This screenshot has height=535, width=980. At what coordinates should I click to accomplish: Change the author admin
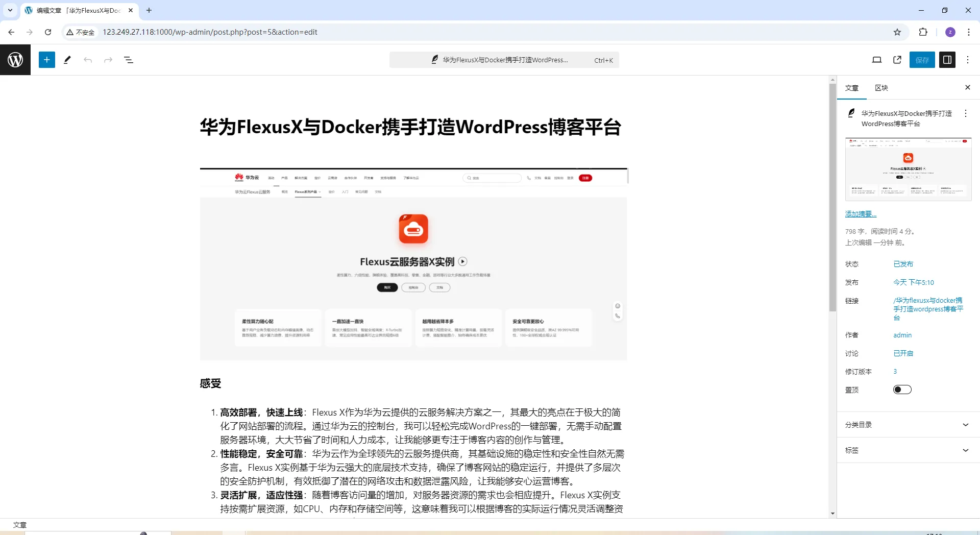click(902, 335)
